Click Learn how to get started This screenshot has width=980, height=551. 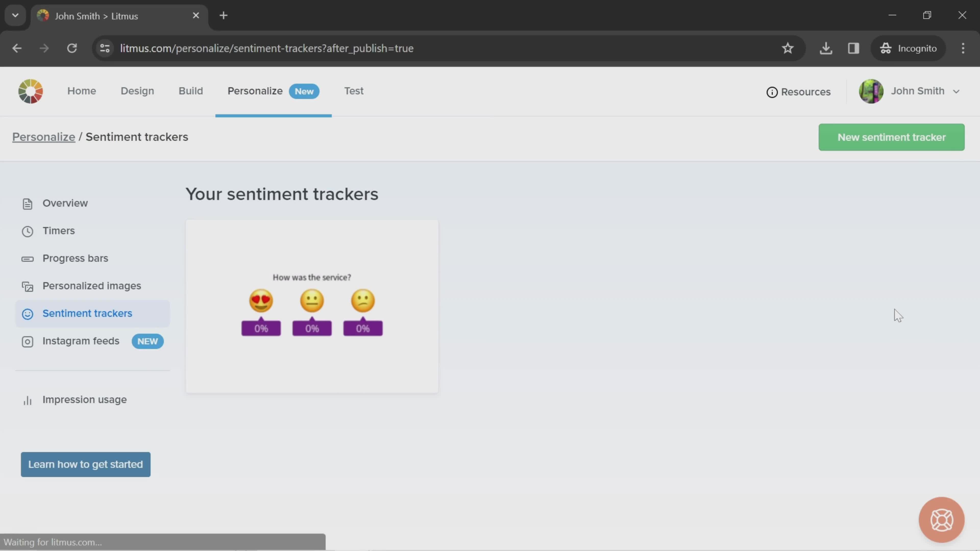coord(85,464)
